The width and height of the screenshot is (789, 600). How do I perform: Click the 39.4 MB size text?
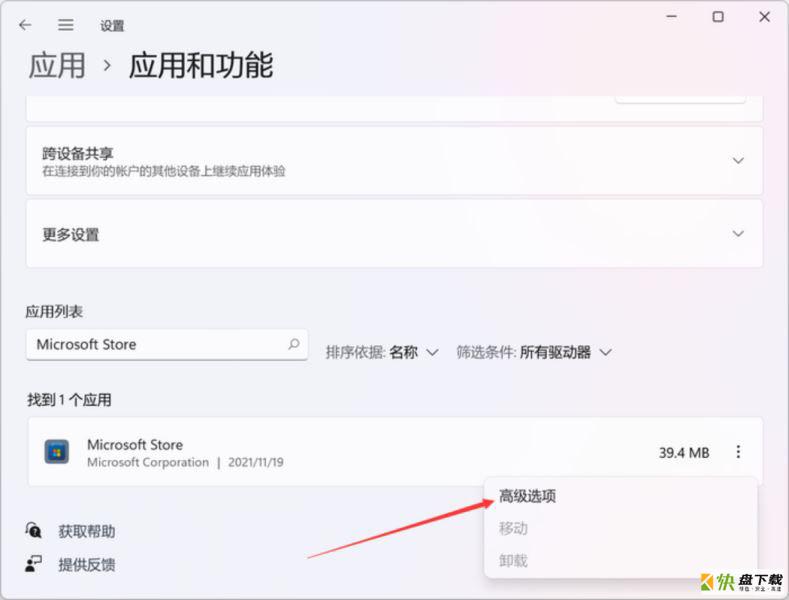click(684, 453)
